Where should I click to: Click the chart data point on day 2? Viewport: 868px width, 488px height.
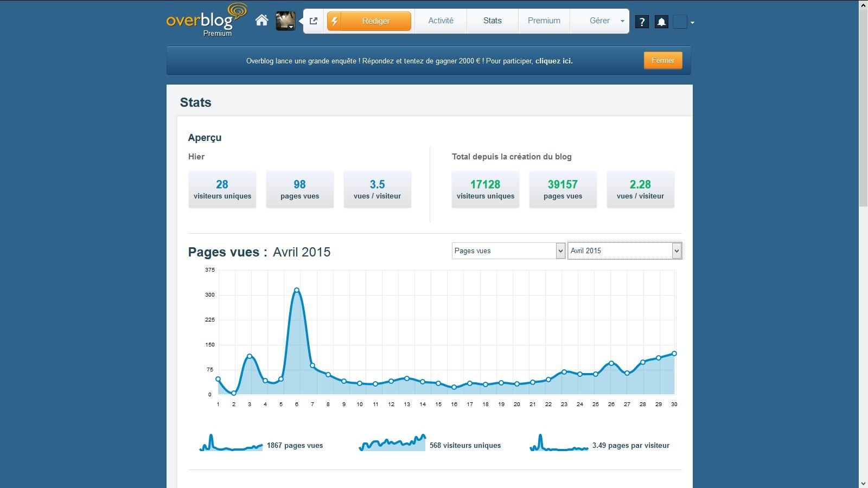click(x=234, y=393)
